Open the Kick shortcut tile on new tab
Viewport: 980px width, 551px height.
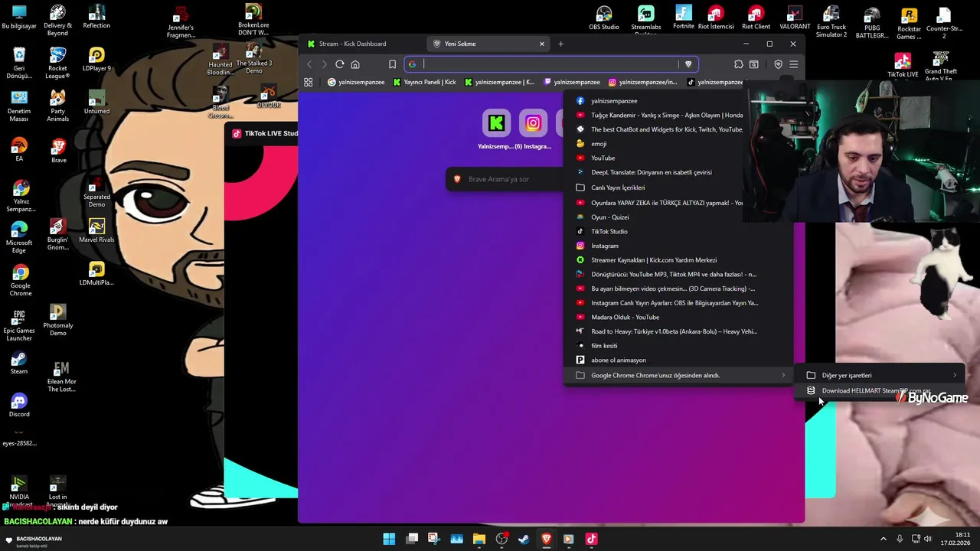coord(496,123)
